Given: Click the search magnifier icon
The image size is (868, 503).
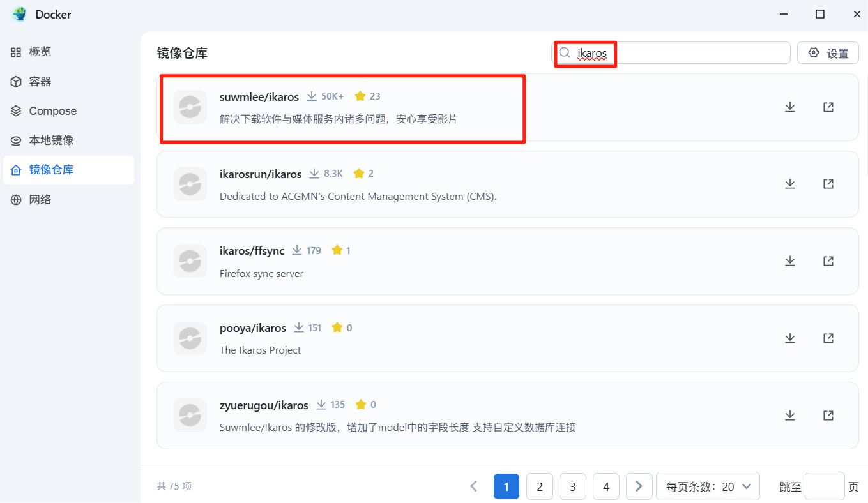Looking at the screenshot, I should 565,53.
